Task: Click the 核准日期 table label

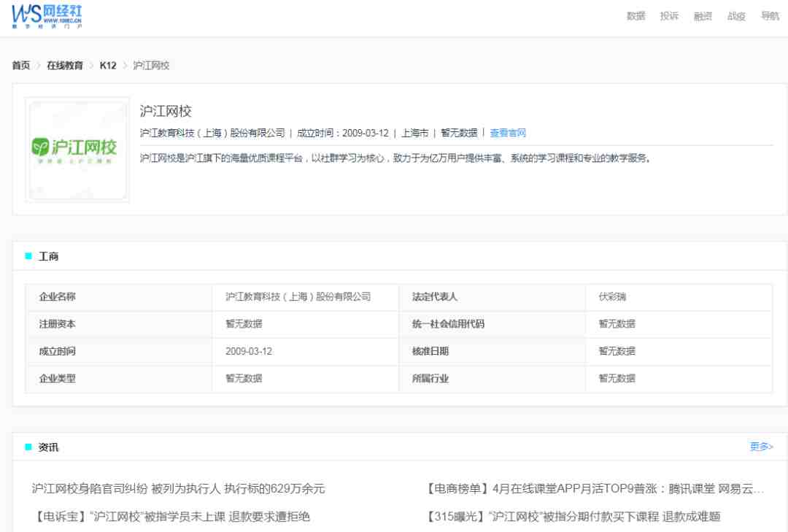Action: point(430,351)
